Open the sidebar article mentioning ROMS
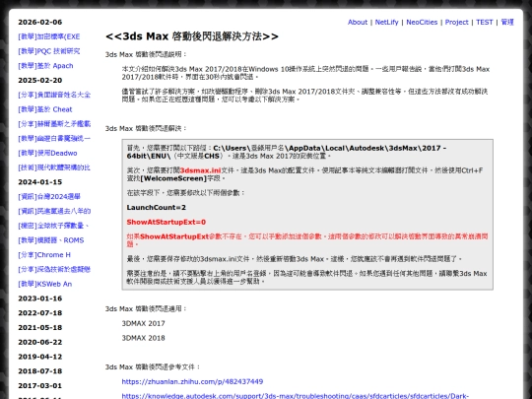The width and height of the screenshot is (532, 399). (x=51, y=240)
